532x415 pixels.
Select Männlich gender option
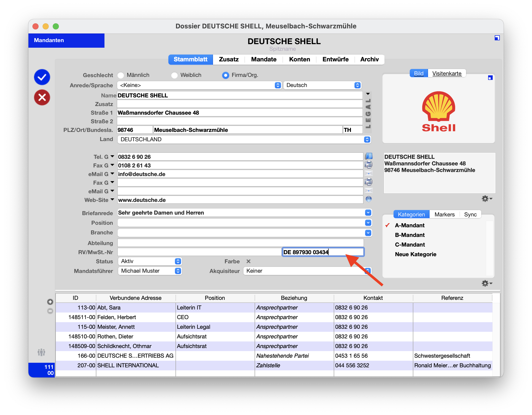click(121, 75)
